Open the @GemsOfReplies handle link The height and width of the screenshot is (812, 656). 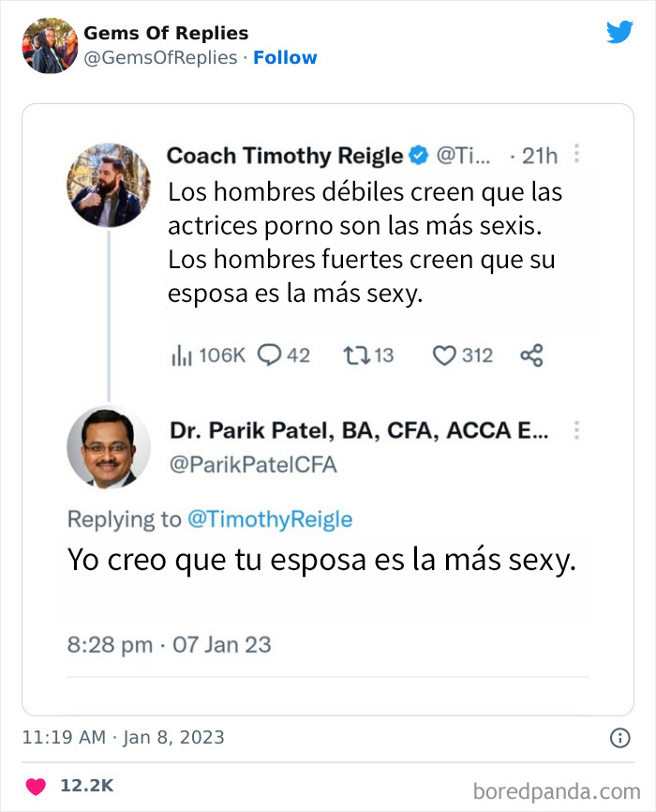[x=160, y=57]
